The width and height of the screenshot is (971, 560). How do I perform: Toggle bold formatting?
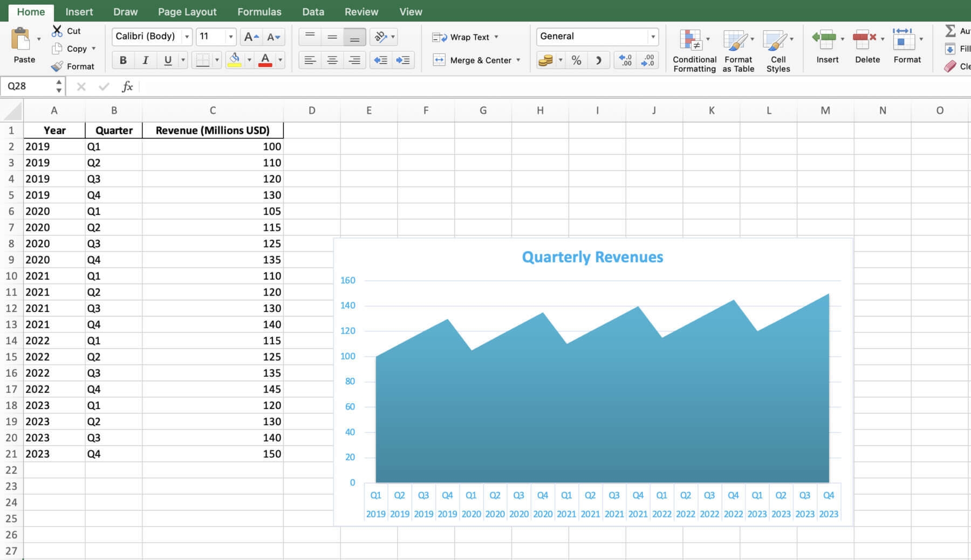pyautogui.click(x=123, y=60)
